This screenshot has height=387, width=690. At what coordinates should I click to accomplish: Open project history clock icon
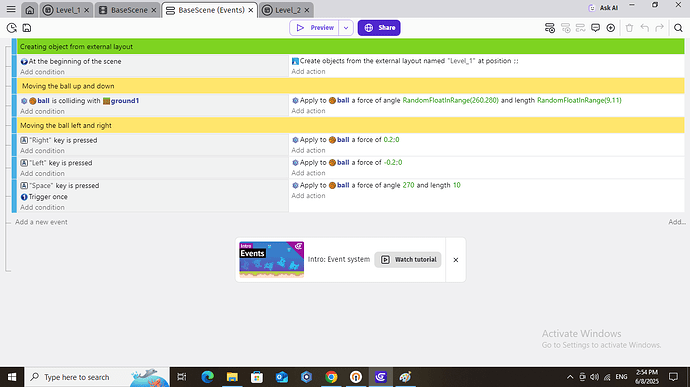[x=12, y=28]
